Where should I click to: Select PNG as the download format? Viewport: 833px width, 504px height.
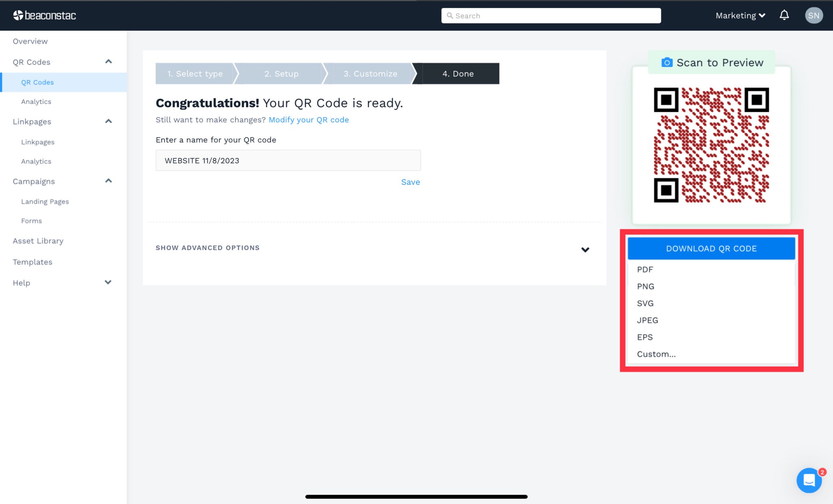pos(645,286)
